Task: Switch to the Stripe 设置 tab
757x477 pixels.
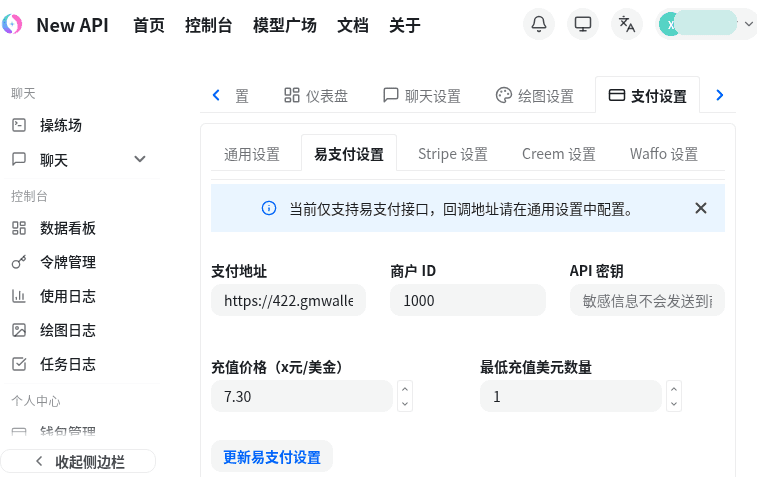Action: click(x=452, y=154)
